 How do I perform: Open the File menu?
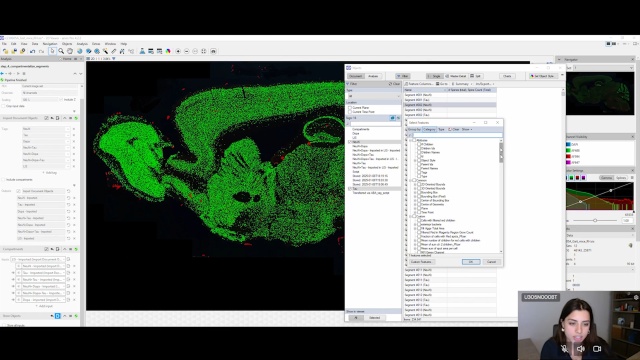click(4, 44)
